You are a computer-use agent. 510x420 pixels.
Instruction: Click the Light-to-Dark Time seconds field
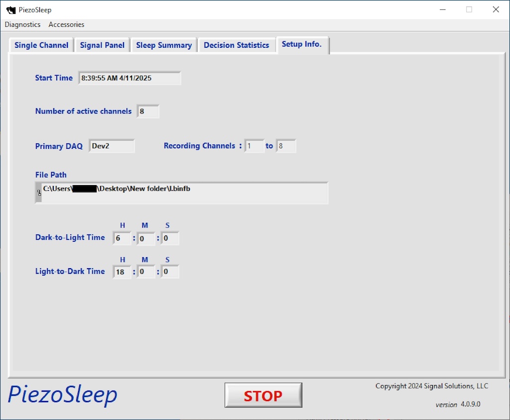pos(170,272)
